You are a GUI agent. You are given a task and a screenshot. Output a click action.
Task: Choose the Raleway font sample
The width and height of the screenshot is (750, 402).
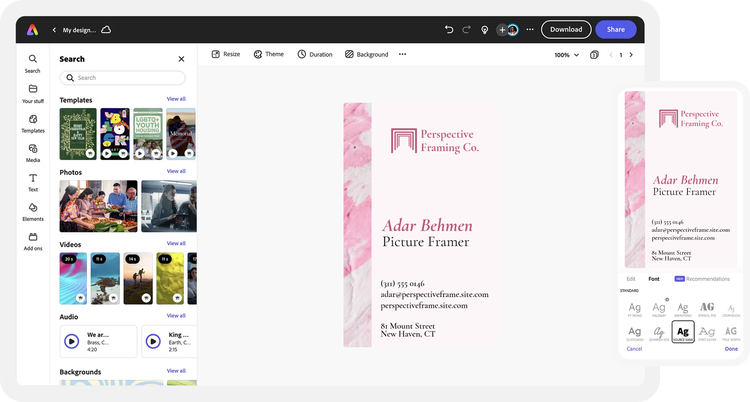point(659,309)
